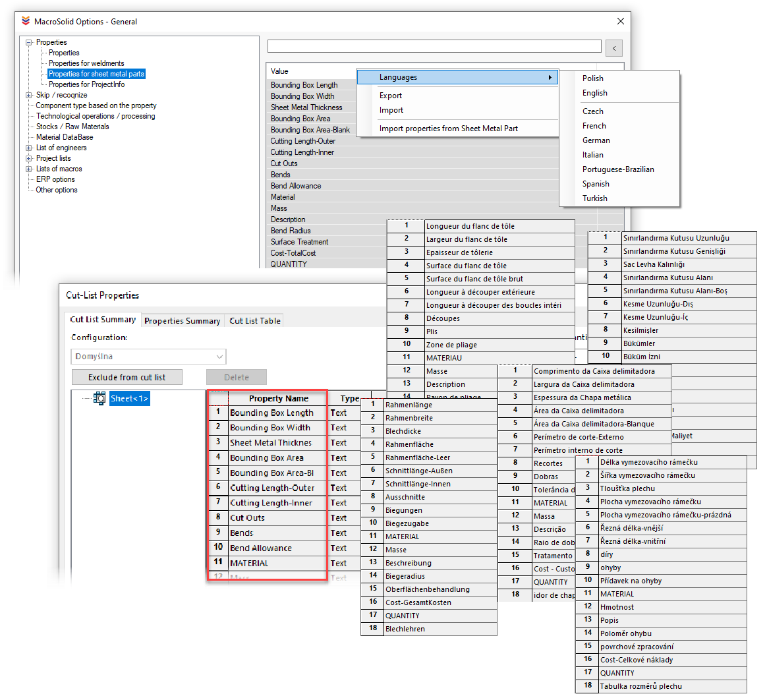
Task: Collapse the Properties tree node
Action: 29,43
